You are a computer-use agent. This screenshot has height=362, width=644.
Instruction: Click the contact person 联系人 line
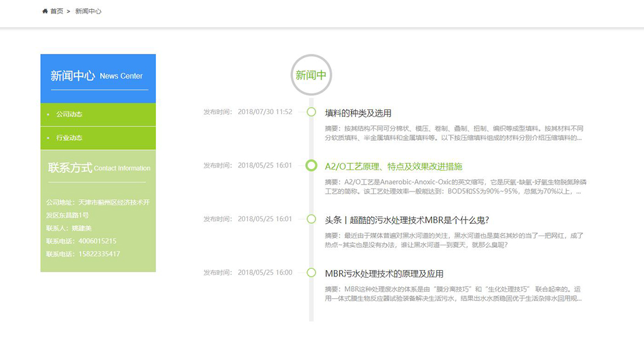point(68,228)
